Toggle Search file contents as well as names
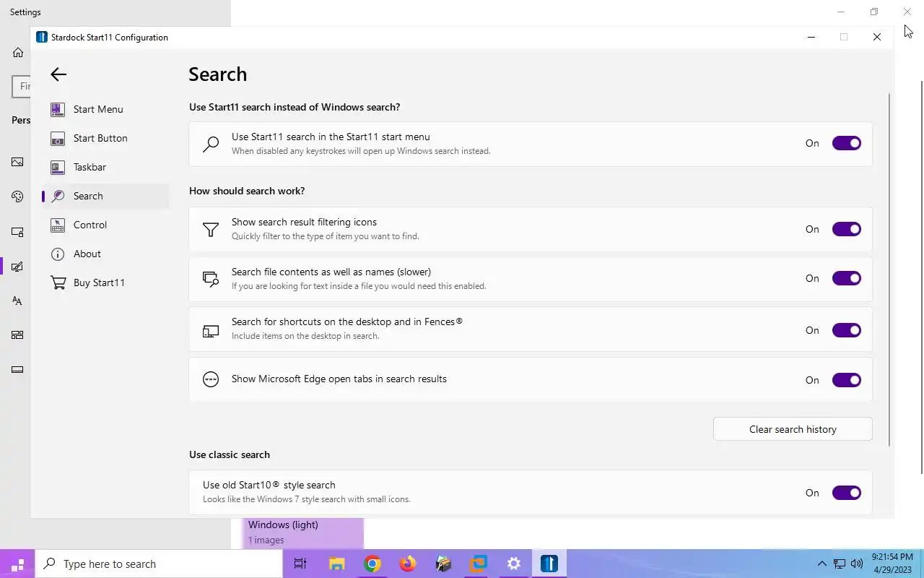Image resolution: width=924 pixels, height=578 pixels. click(x=847, y=278)
